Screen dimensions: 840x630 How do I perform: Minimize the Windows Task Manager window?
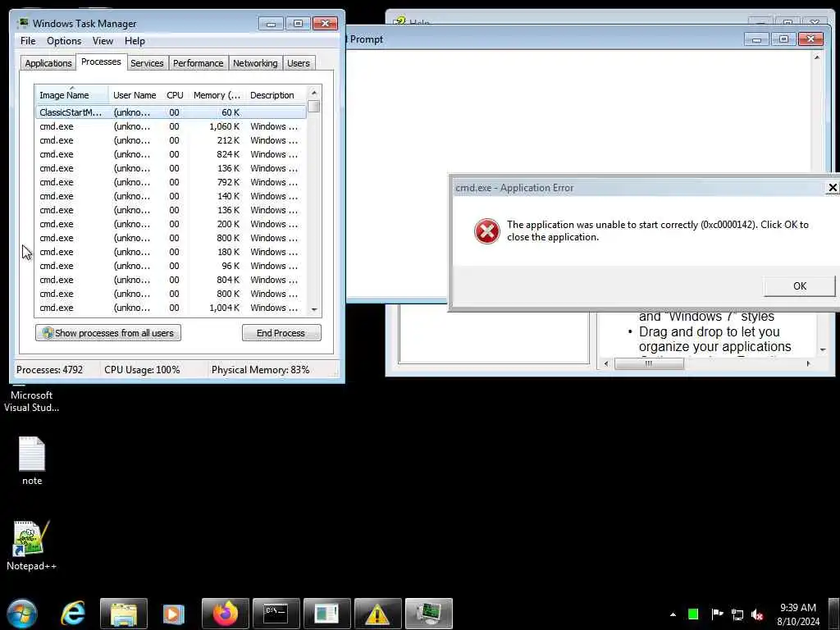pos(271,24)
